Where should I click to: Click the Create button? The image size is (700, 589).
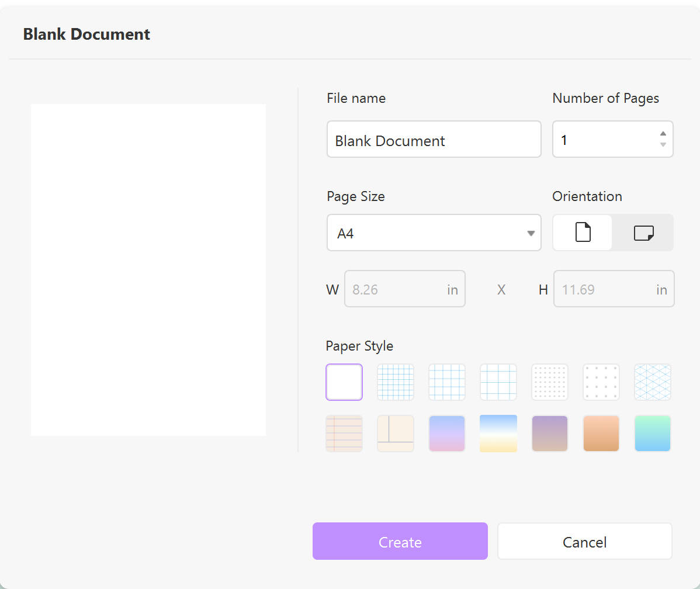coord(400,541)
